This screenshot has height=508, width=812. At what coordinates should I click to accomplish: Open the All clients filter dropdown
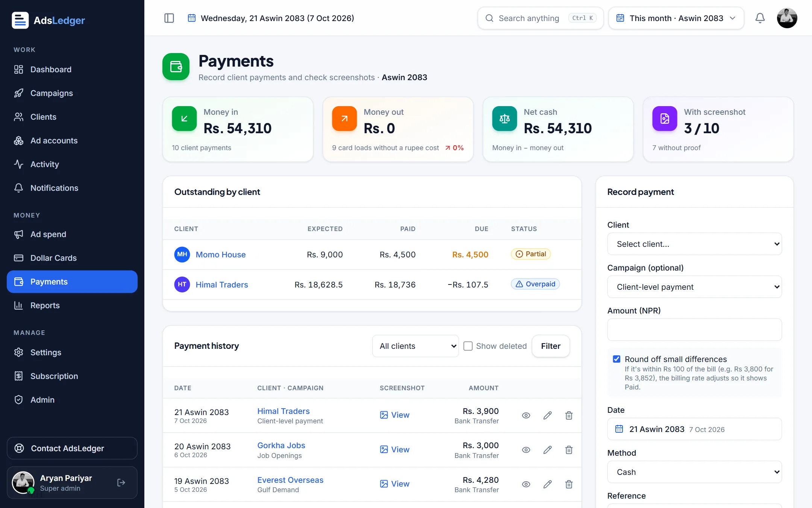(415, 346)
